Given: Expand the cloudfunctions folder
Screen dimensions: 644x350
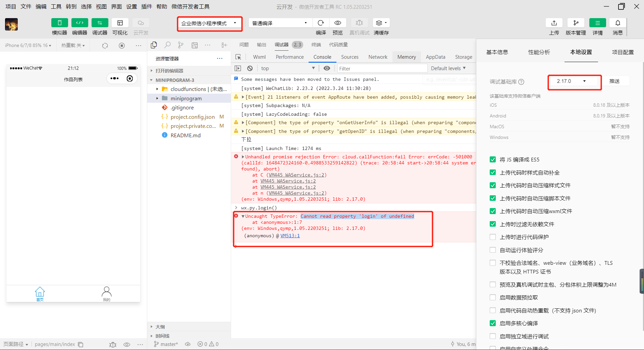Looking at the screenshot, I should click(x=157, y=89).
